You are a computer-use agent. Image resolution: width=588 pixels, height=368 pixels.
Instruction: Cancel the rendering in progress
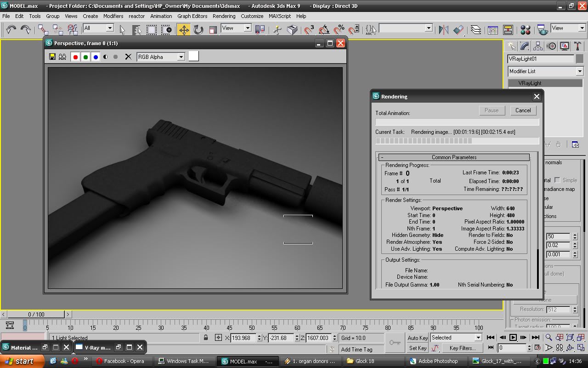click(523, 110)
